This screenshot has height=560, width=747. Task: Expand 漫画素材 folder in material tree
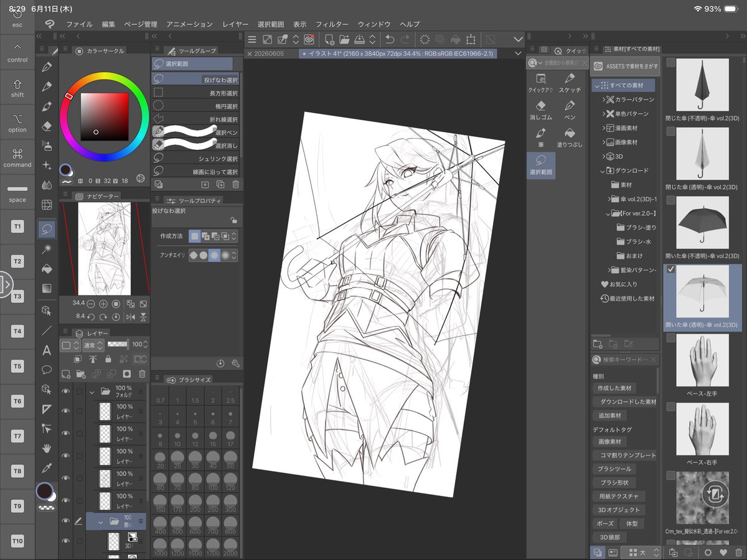pos(604,128)
